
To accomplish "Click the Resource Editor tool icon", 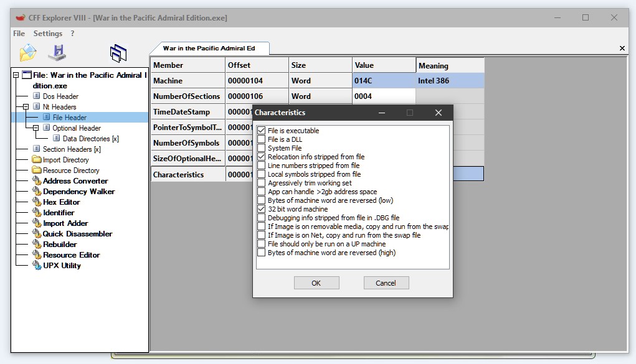I will (37, 254).
